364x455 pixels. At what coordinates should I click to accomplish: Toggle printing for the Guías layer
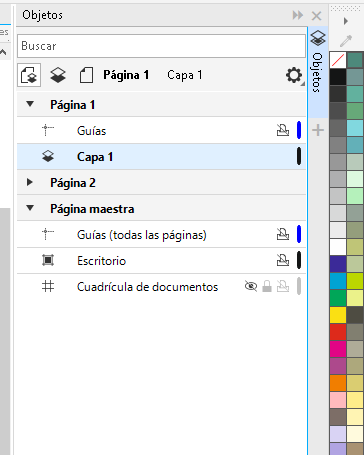click(283, 130)
